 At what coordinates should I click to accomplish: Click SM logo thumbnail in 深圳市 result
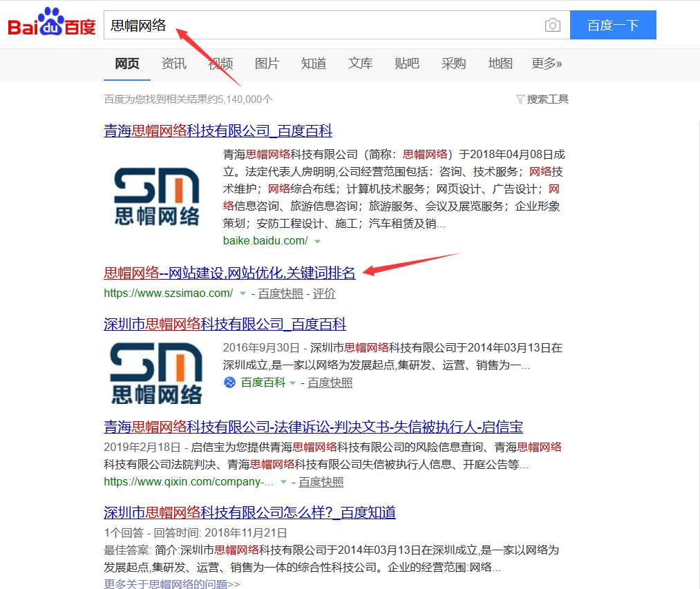pos(157,373)
